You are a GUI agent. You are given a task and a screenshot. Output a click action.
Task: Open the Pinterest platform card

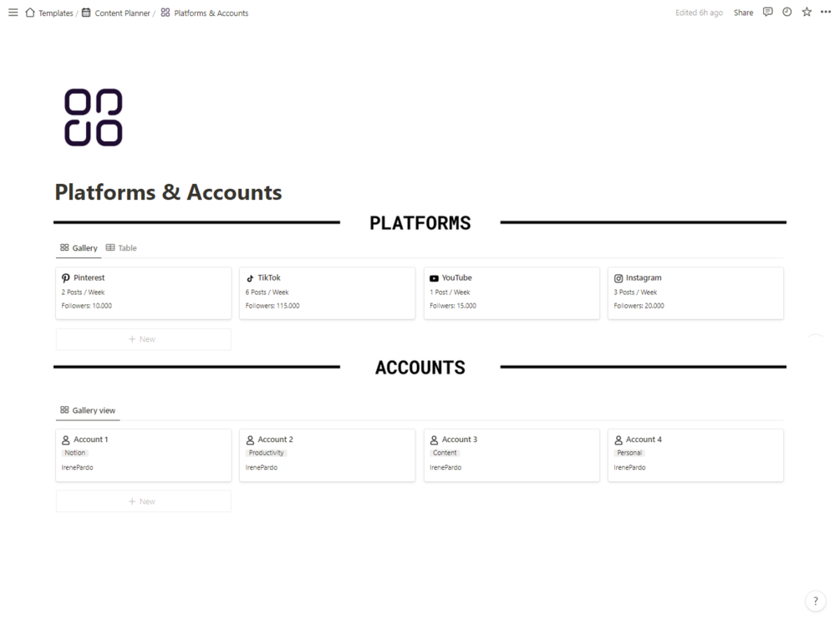pos(143,293)
